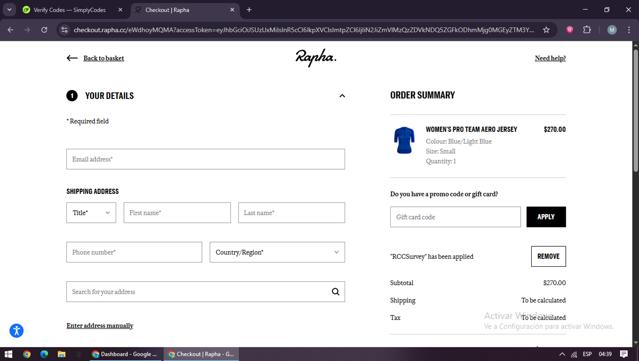Image resolution: width=639 pixels, height=361 pixels.
Task: Close the Checkout | Rapha tab
Action: point(232,10)
